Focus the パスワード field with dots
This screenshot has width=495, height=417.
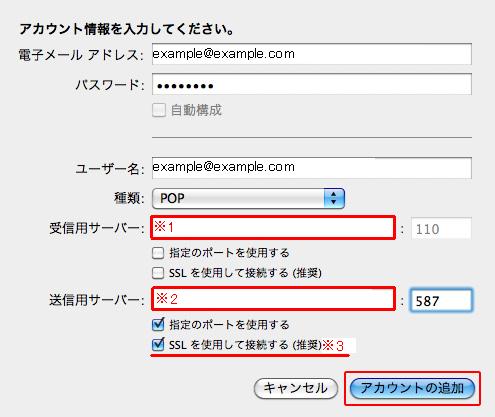pyautogui.click(x=312, y=85)
